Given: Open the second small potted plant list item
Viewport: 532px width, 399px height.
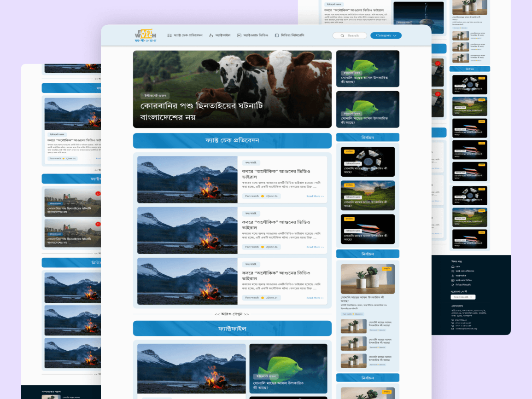Looking at the screenshot, I should click(x=368, y=343).
